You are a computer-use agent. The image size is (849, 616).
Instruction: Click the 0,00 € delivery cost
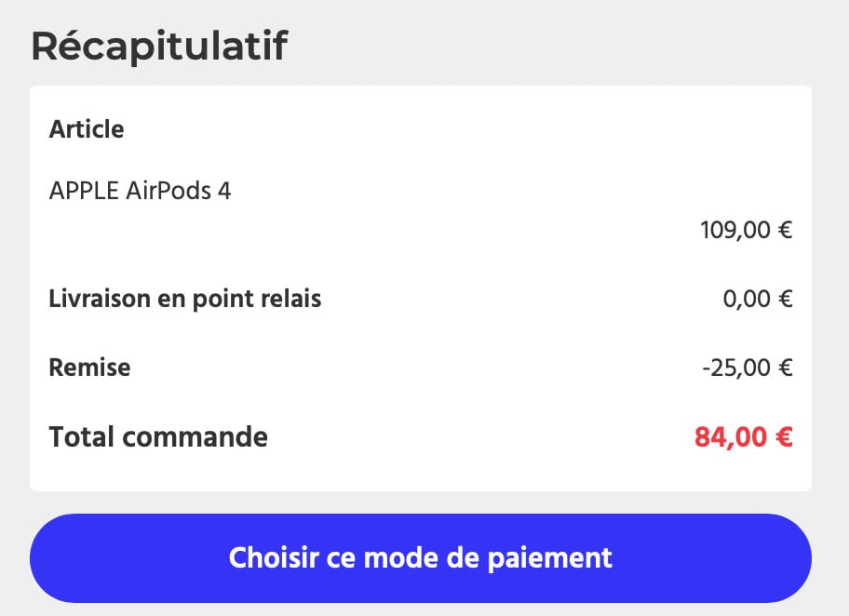[x=757, y=300]
